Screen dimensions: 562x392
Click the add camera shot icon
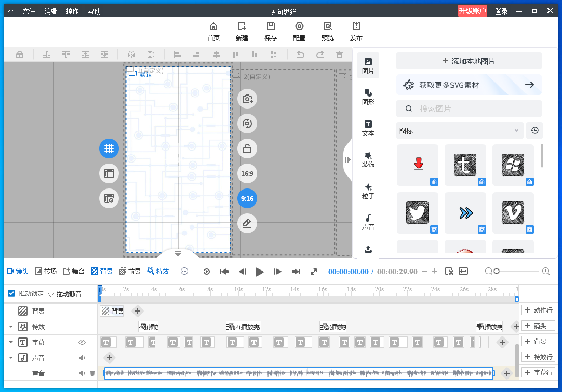[247, 99]
